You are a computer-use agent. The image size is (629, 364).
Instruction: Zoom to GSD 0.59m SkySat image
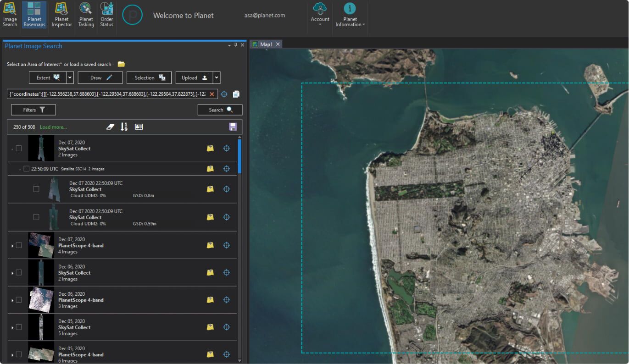coord(226,217)
